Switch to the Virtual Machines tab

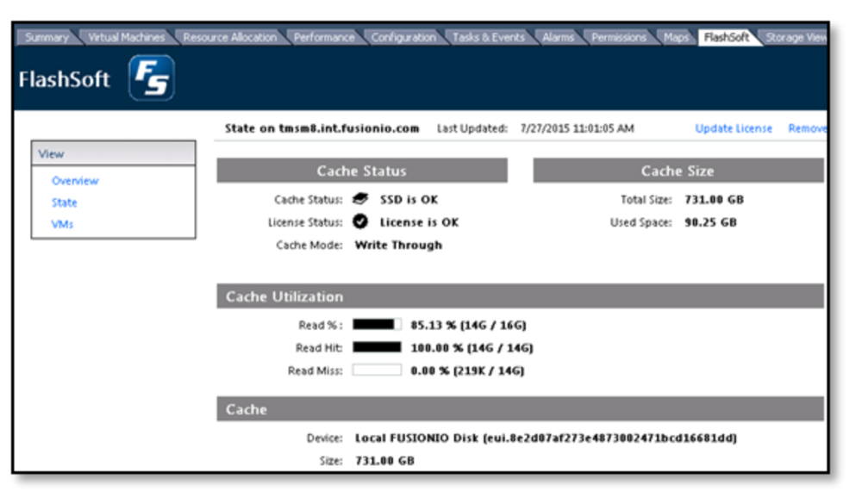tap(126, 37)
